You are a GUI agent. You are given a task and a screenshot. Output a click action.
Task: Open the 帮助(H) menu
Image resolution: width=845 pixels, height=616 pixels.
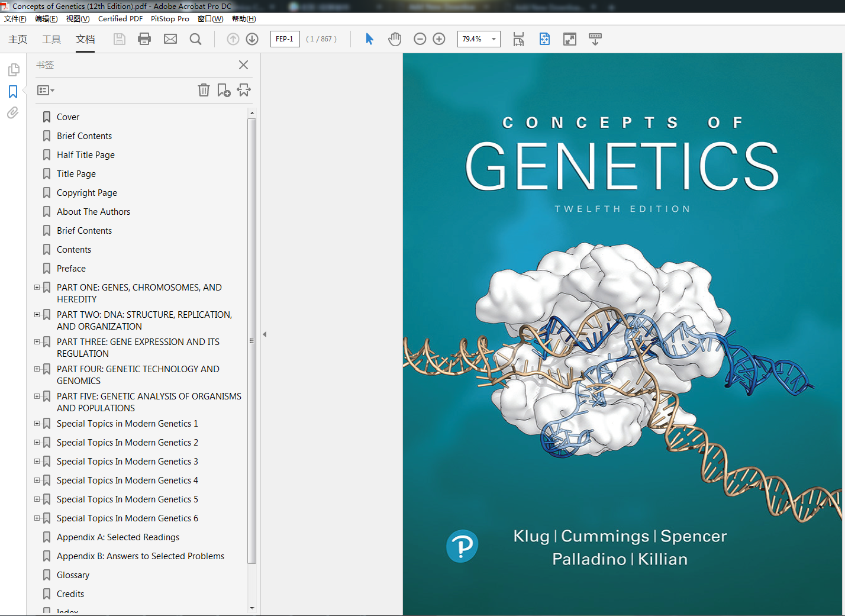coord(244,19)
